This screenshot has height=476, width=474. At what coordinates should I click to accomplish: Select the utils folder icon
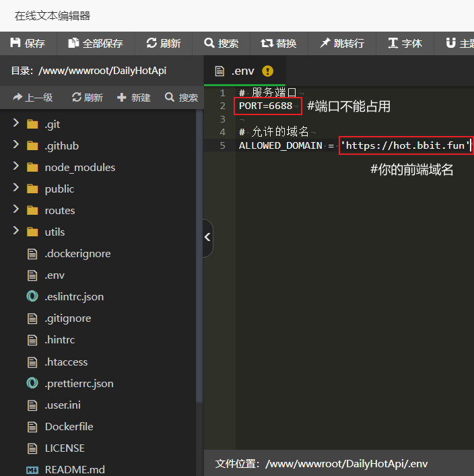(x=32, y=232)
